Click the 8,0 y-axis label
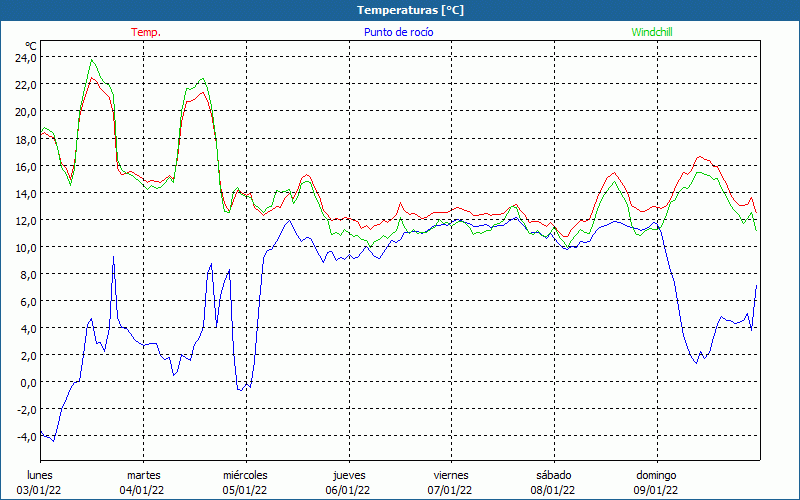The image size is (800, 500). click(x=28, y=274)
